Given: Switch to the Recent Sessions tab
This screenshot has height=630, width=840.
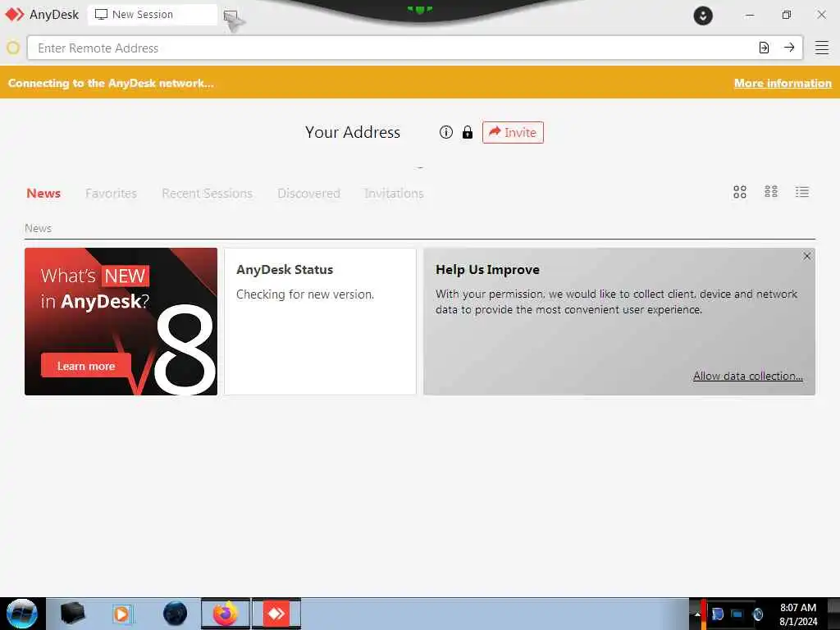Looking at the screenshot, I should click(207, 194).
